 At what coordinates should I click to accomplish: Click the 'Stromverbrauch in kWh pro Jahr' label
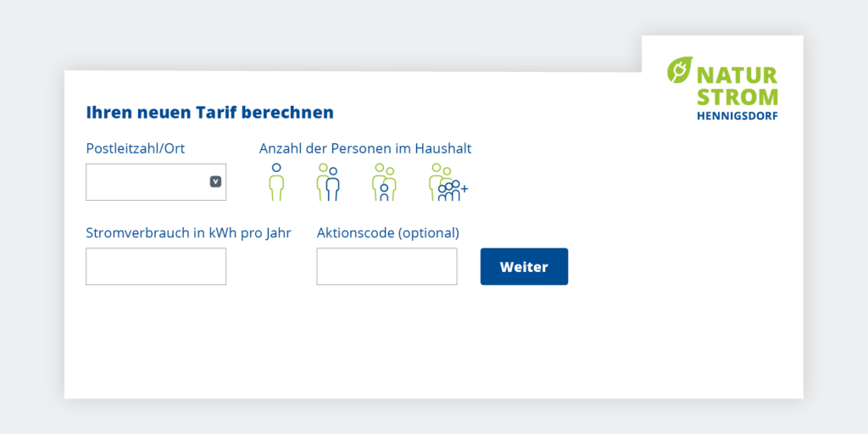point(188,233)
